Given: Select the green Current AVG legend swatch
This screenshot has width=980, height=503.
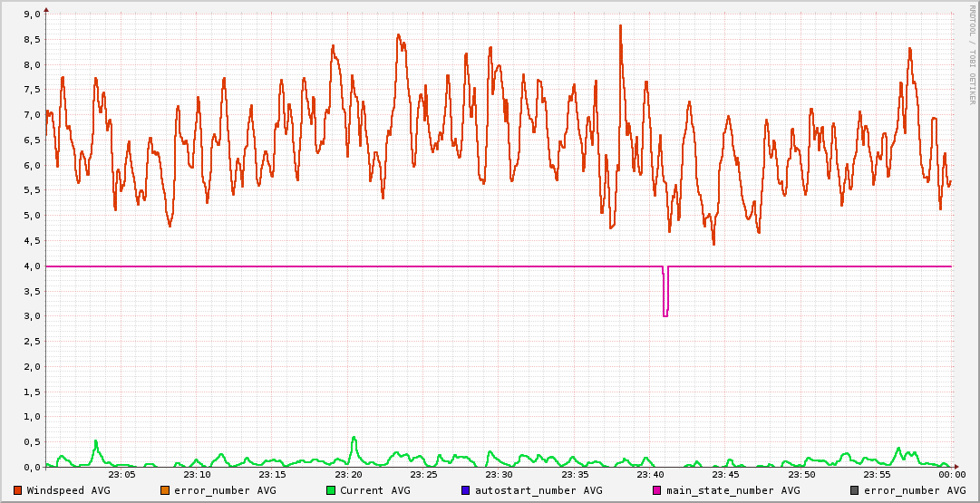Looking at the screenshot, I should pyautogui.click(x=331, y=490).
